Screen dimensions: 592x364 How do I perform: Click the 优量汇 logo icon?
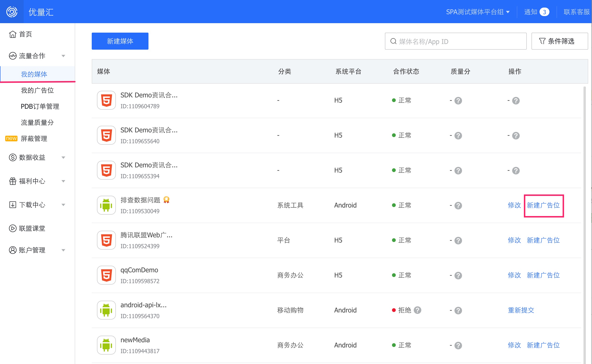(12, 12)
